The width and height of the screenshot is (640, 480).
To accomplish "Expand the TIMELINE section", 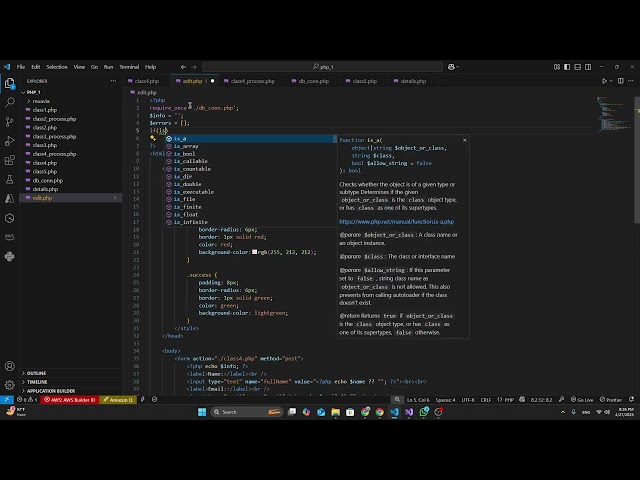I will click(36, 382).
